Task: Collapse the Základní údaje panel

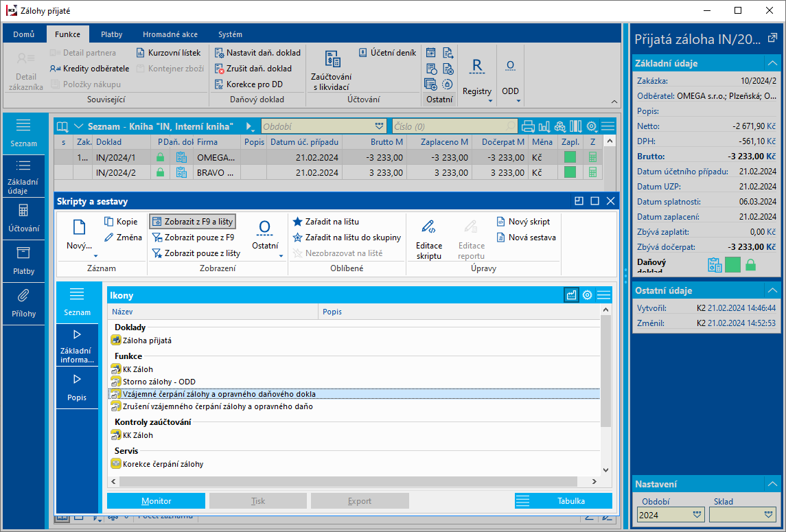Action: tap(772, 63)
